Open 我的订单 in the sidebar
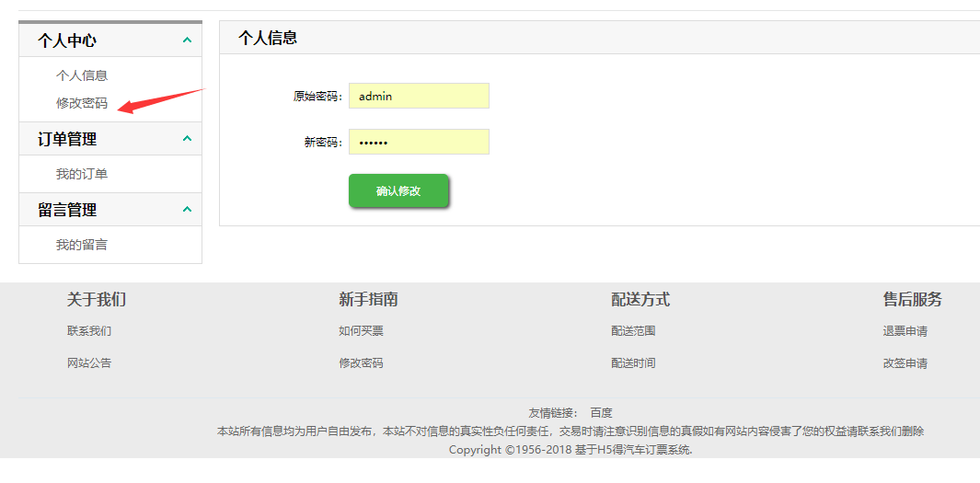The image size is (980, 483). coord(82,174)
